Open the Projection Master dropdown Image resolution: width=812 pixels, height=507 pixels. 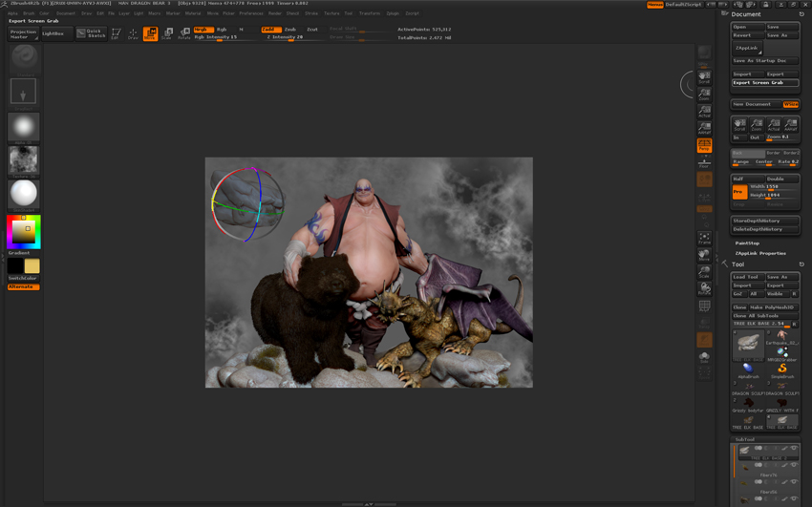(x=23, y=34)
